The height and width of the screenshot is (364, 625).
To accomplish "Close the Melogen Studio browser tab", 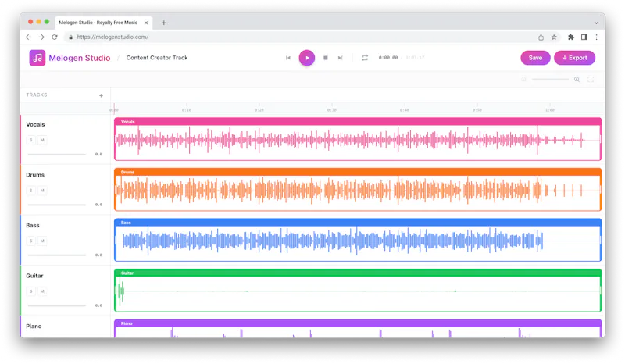I will tap(146, 23).
